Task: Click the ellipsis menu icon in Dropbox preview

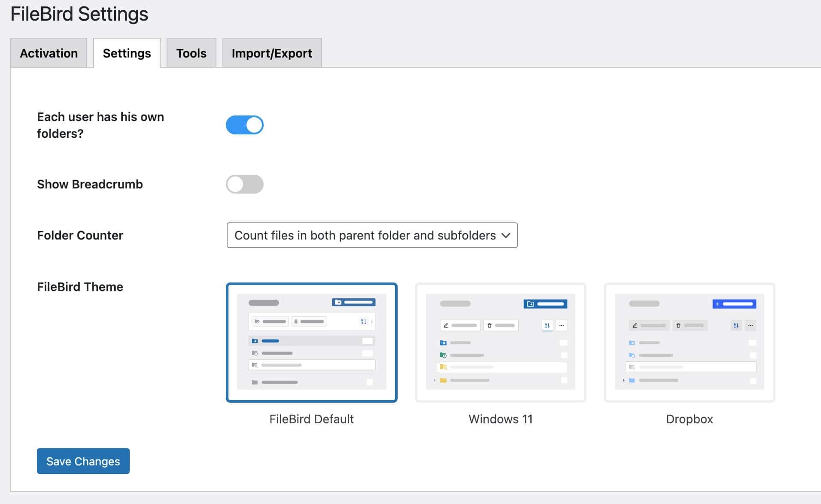Action: coord(751,325)
